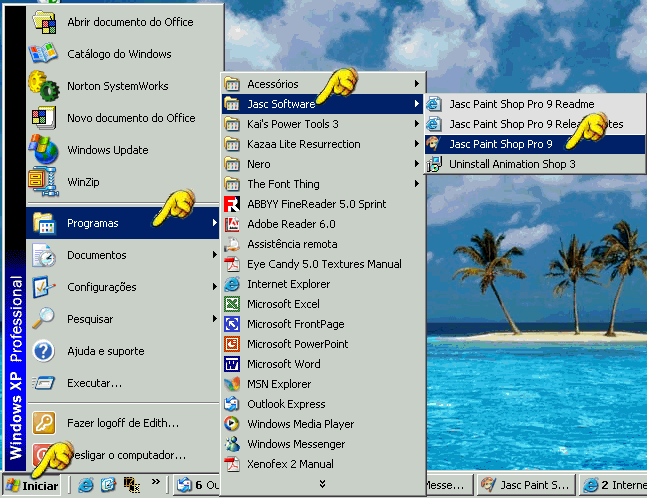
Task: Click the Acessórios folder text
Action: [273, 84]
